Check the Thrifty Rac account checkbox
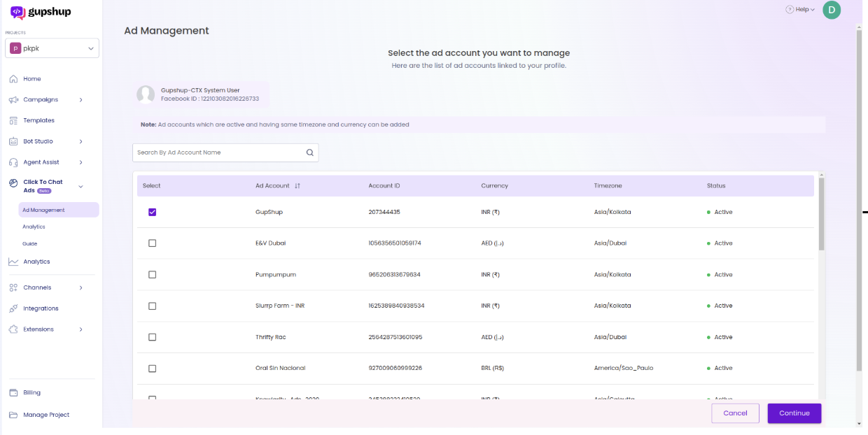Viewport: 868px width, 435px height. (152, 337)
